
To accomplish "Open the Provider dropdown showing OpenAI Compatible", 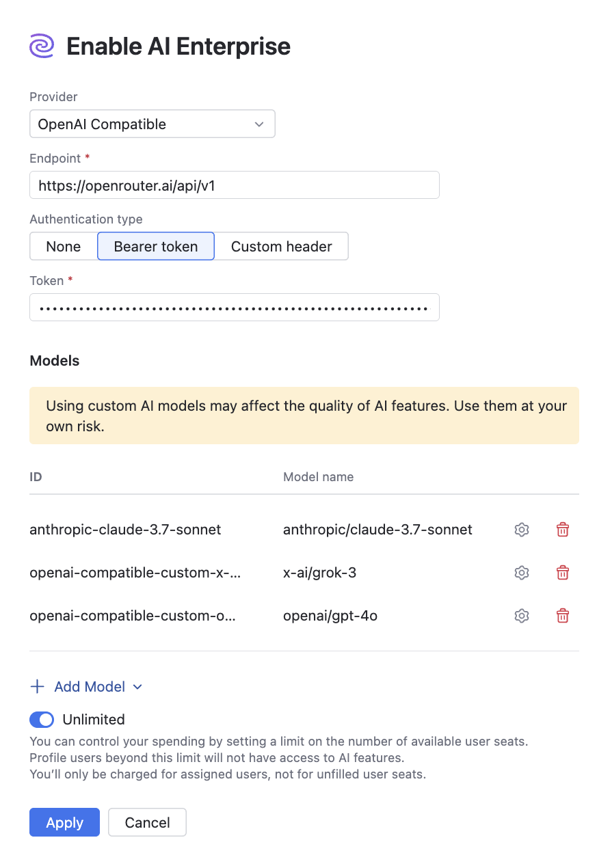I will 152,124.
